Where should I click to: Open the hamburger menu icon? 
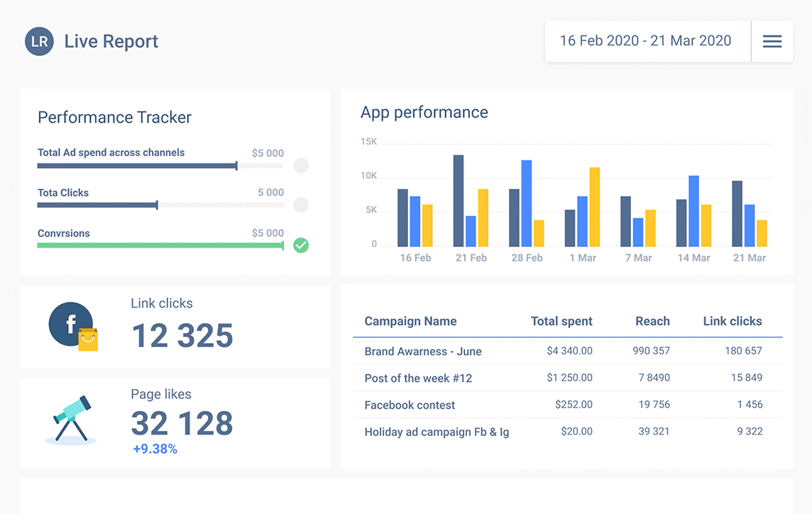click(x=772, y=41)
